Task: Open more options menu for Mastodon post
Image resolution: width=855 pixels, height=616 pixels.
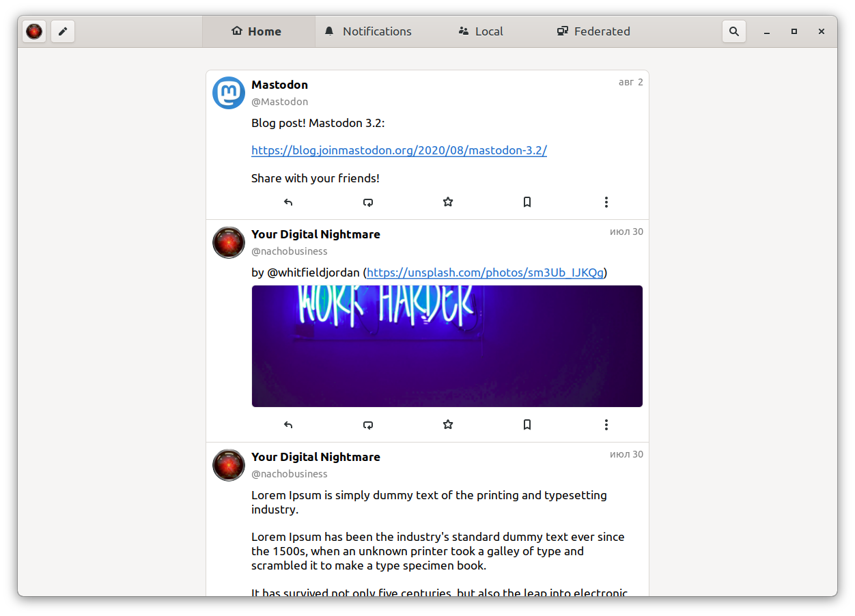Action: click(x=606, y=202)
